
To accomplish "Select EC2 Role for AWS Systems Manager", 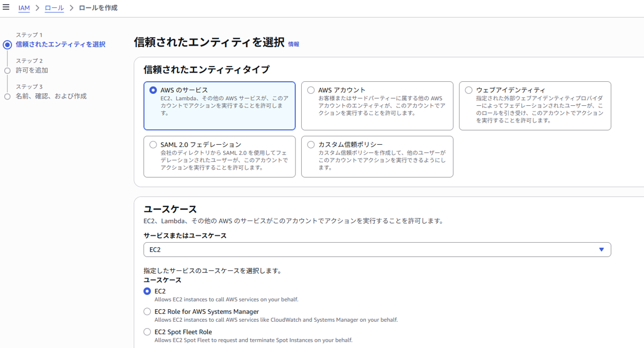I will [147, 311].
